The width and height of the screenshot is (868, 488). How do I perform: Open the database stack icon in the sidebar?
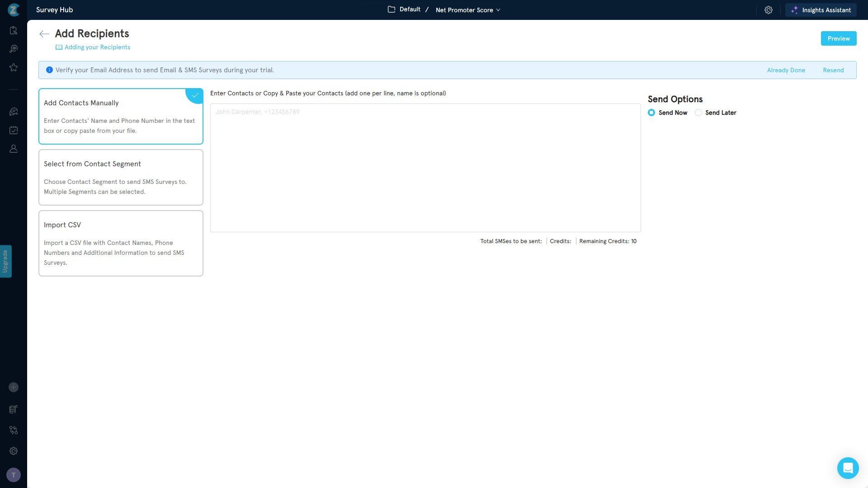coord(14,409)
